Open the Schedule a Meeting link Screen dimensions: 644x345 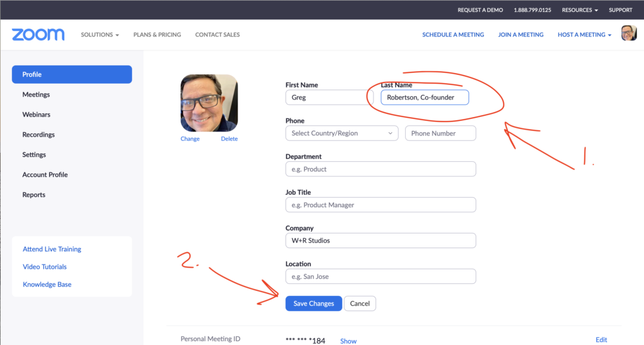click(x=453, y=35)
